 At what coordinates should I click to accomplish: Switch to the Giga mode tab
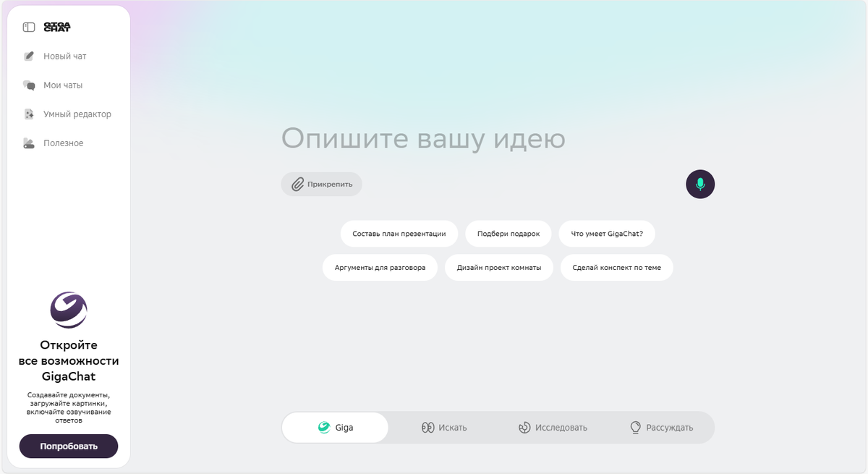click(336, 428)
